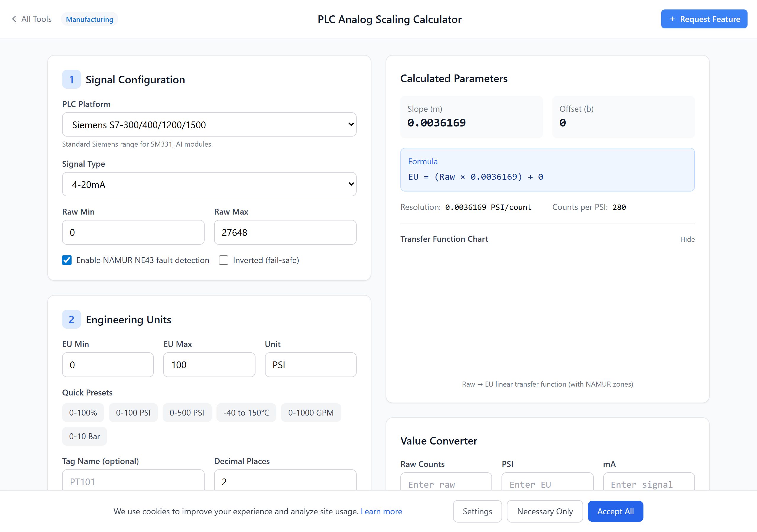
Task: Hide the Transfer Function Chart
Action: 687,239
